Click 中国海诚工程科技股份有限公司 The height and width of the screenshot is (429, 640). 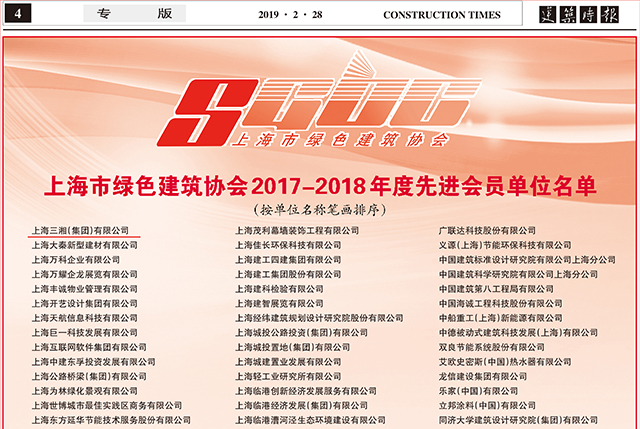click(x=501, y=304)
